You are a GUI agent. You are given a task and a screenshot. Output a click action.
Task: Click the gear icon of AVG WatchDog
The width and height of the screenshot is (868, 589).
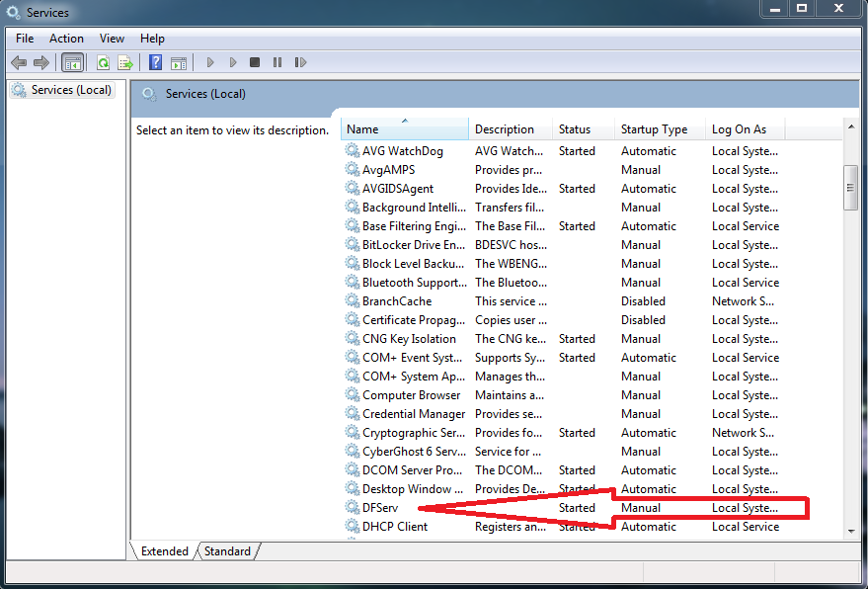[x=353, y=150]
